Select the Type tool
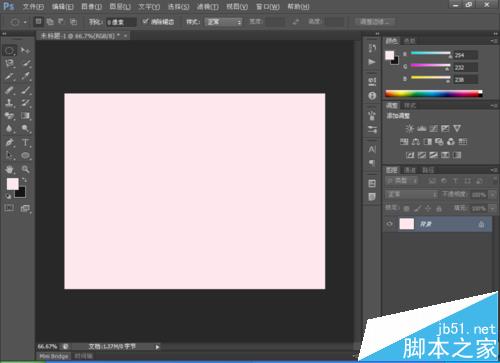Image resolution: width=500 pixels, height=363 pixels. coord(25,143)
